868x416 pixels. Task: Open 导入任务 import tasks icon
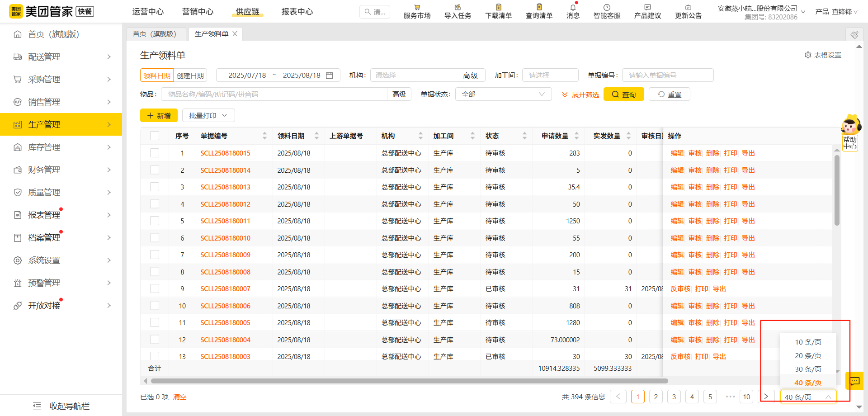(x=458, y=8)
